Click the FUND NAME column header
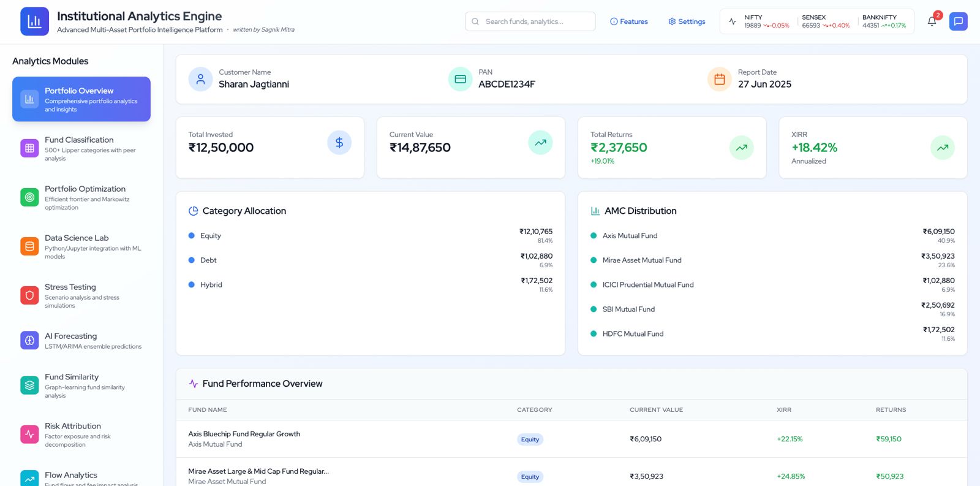This screenshot has width=980, height=486. [x=208, y=410]
